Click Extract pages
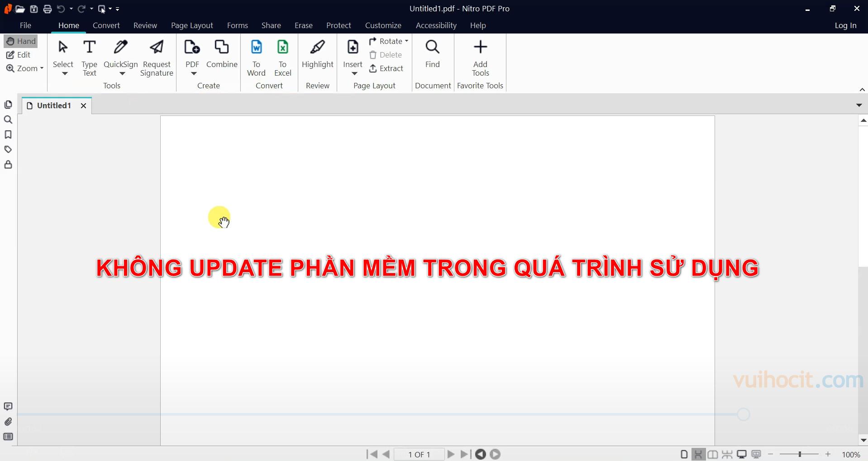 coord(386,68)
